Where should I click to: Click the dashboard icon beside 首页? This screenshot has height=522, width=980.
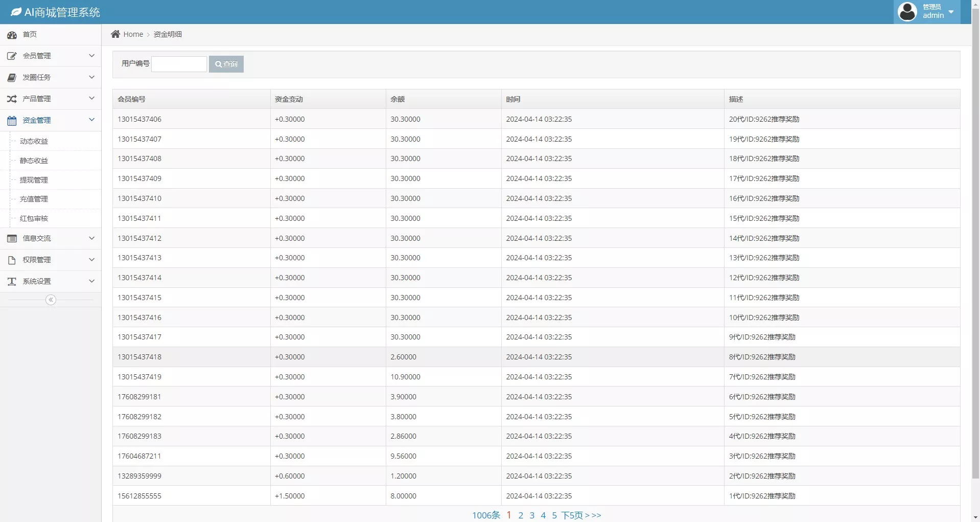pyautogui.click(x=12, y=35)
